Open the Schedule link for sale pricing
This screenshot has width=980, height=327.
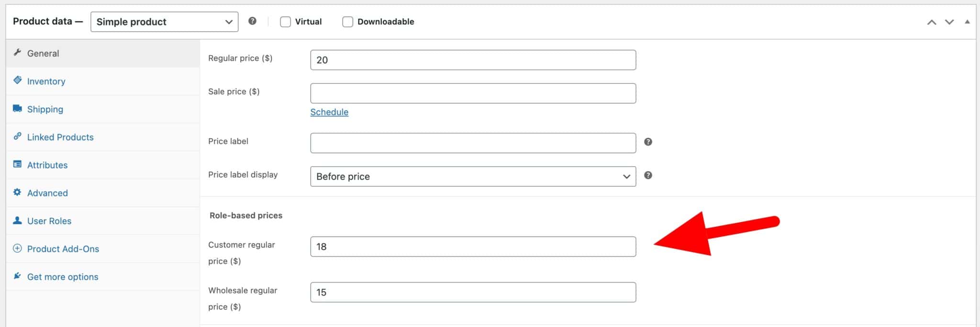tap(329, 112)
